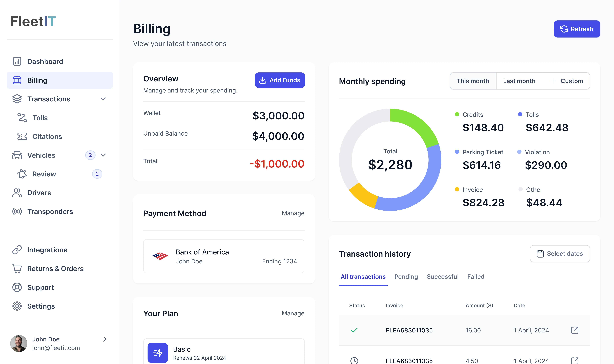Image resolution: width=614 pixels, height=364 pixels.
Task: Open the Tolls submenu item
Action: click(x=60, y=118)
